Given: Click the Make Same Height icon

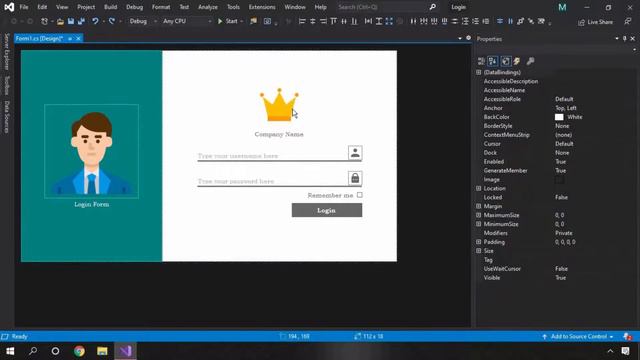Looking at the screenshot, I should click(379, 21).
